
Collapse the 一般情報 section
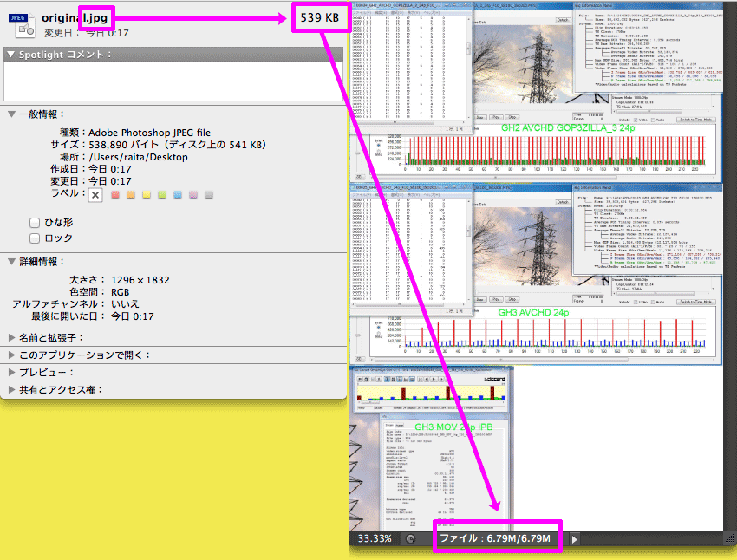10,114
